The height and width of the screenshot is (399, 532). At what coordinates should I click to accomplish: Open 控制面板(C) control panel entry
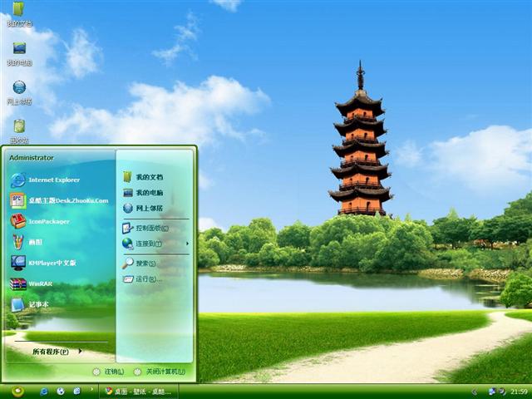click(x=145, y=228)
